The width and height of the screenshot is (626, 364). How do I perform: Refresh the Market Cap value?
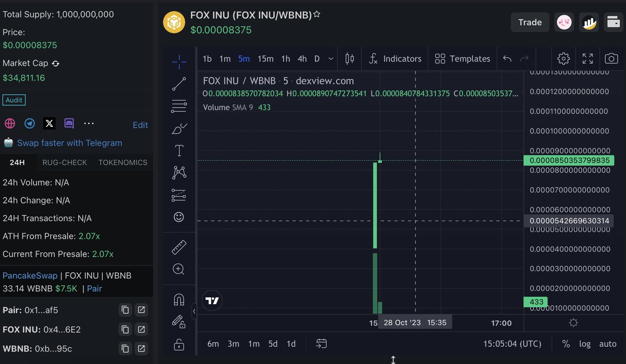[56, 63]
